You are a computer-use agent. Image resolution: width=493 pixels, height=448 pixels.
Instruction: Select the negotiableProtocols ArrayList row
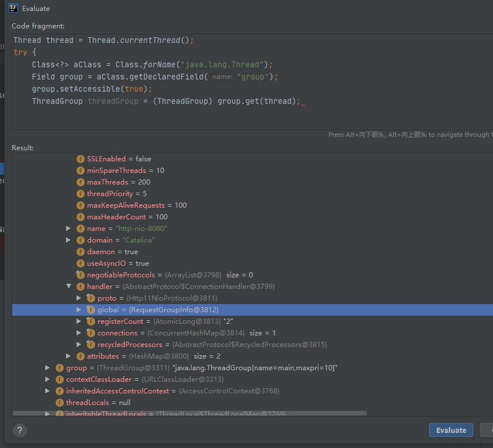click(252, 275)
